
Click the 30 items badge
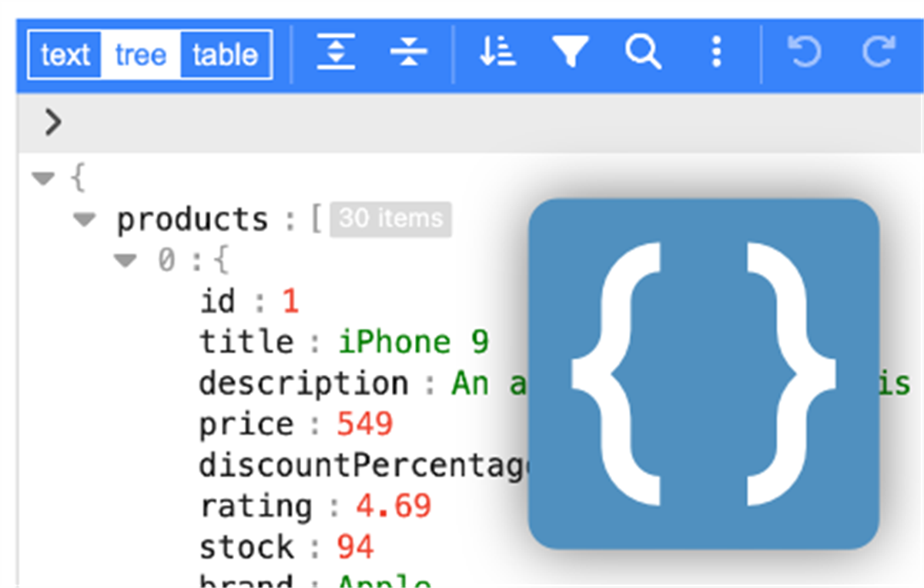391,219
